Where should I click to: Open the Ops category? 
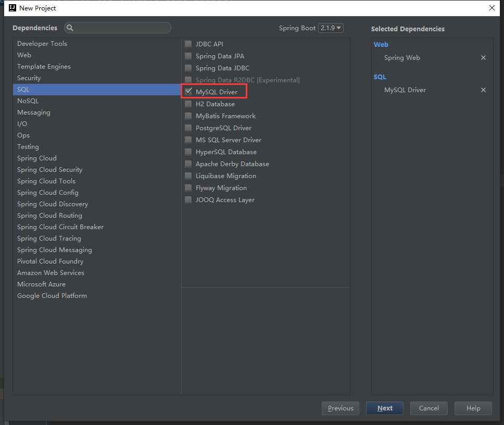[x=97, y=135]
